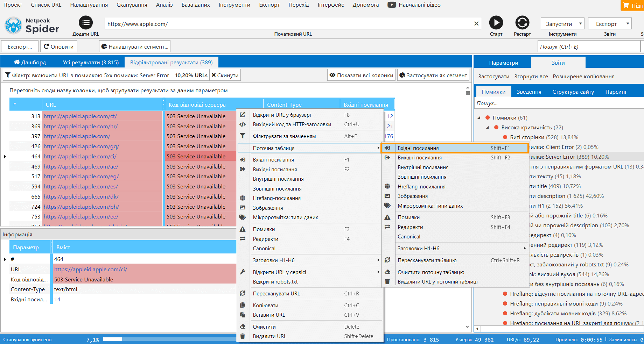The width and height of the screenshot is (644, 344).
Task: Open the База даних menu
Action: coord(196,5)
